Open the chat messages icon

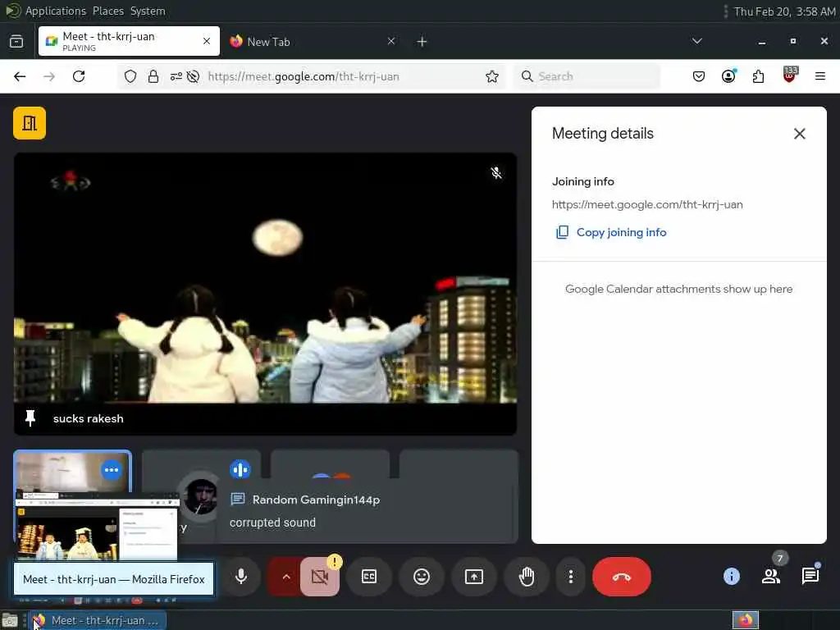[x=810, y=577]
